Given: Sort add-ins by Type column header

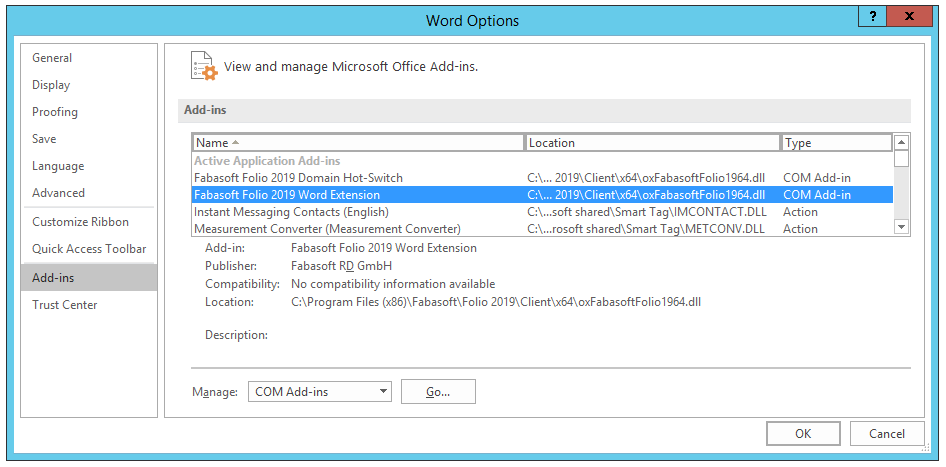Looking at the screenshot, I should pos(836,143).
